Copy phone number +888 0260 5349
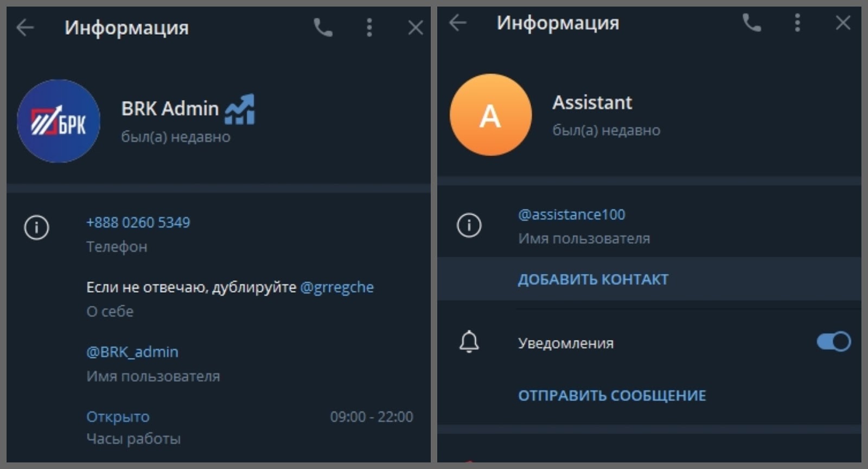The image size is (868, 469). (138, 222)
